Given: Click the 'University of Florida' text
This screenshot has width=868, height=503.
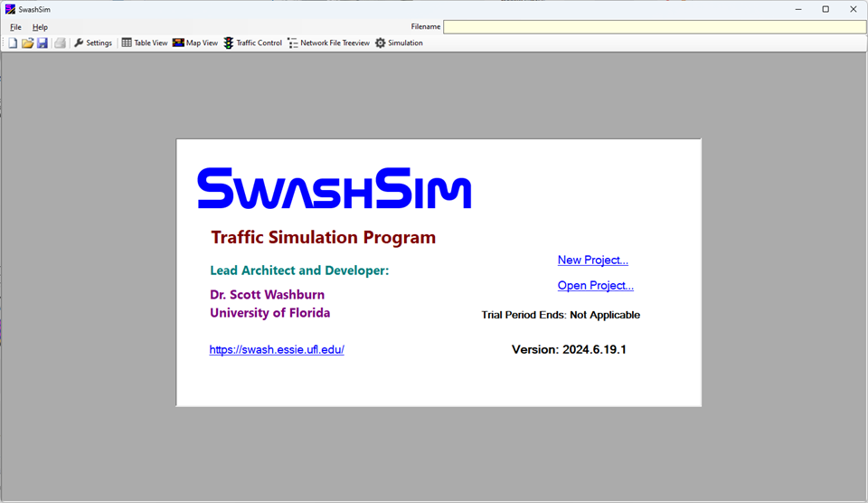Looking at the screenshot, I should pos(270,312).
